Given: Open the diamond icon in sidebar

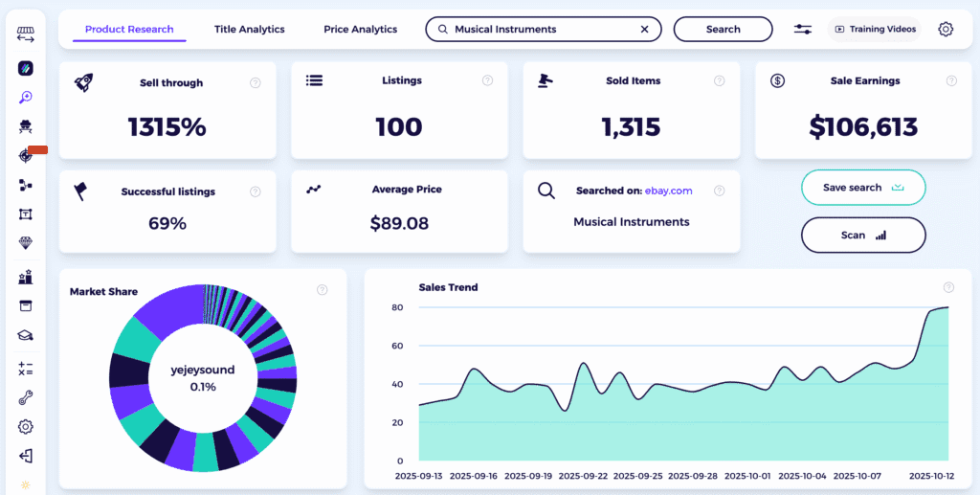Looking at the screenshot, I should coord(26,243).
